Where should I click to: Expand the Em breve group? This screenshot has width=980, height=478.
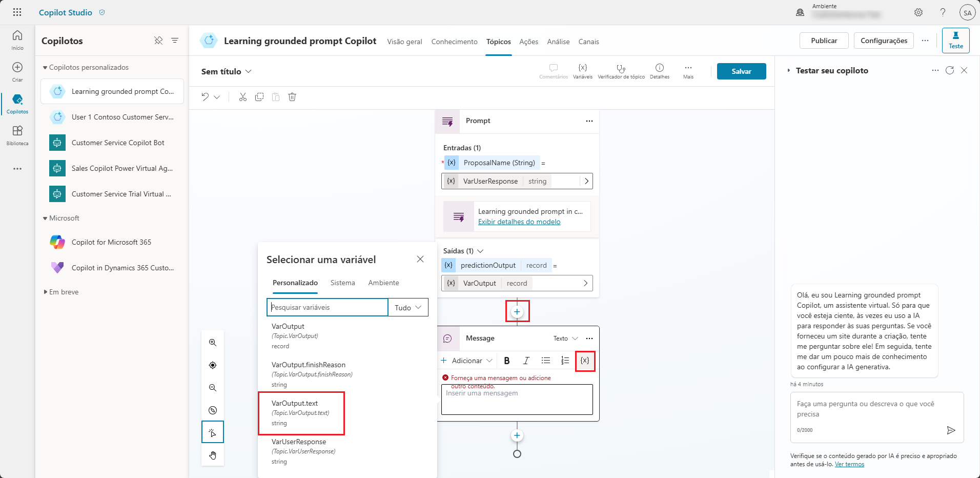pos(45,292)
